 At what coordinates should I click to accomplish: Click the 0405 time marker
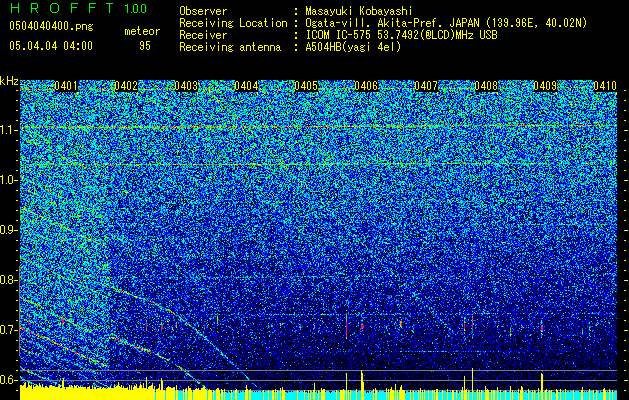[306, 86]
